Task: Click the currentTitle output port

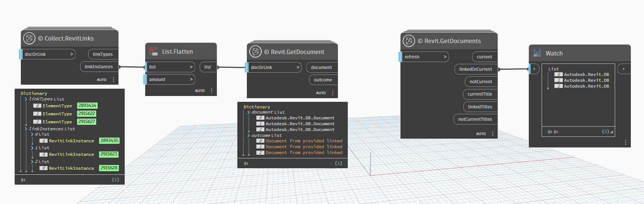Action: click(x=480, y=94)
